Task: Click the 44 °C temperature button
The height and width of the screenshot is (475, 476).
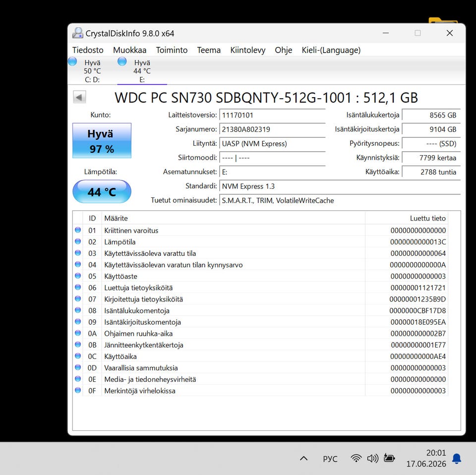Action: coord(102,191)
